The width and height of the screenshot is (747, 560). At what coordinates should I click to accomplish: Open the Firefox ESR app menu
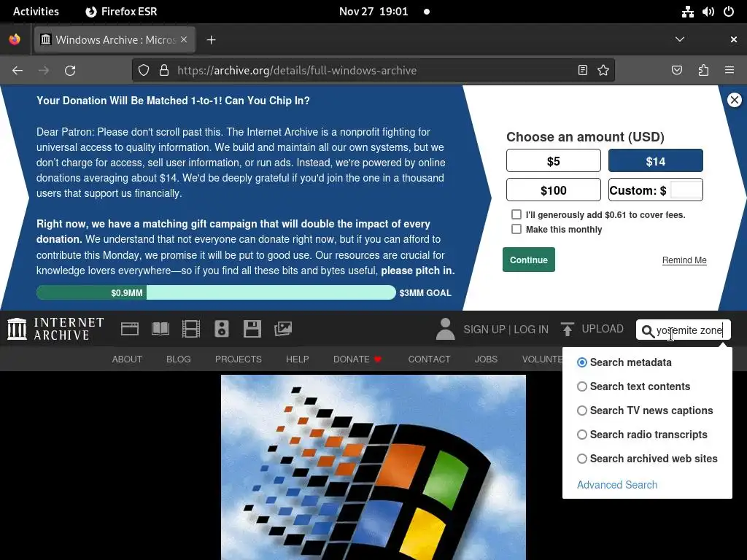pyautogui.click(x=121, y=12)
